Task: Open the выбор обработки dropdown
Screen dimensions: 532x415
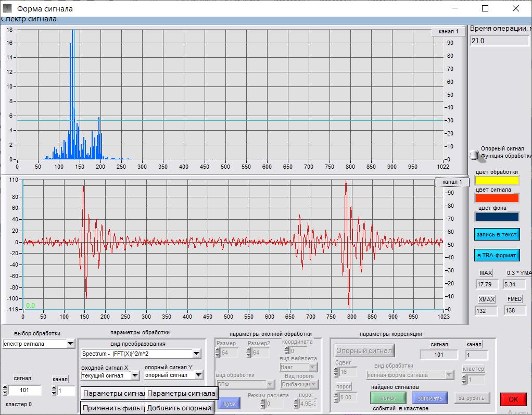Action: [x=70, y=344]
